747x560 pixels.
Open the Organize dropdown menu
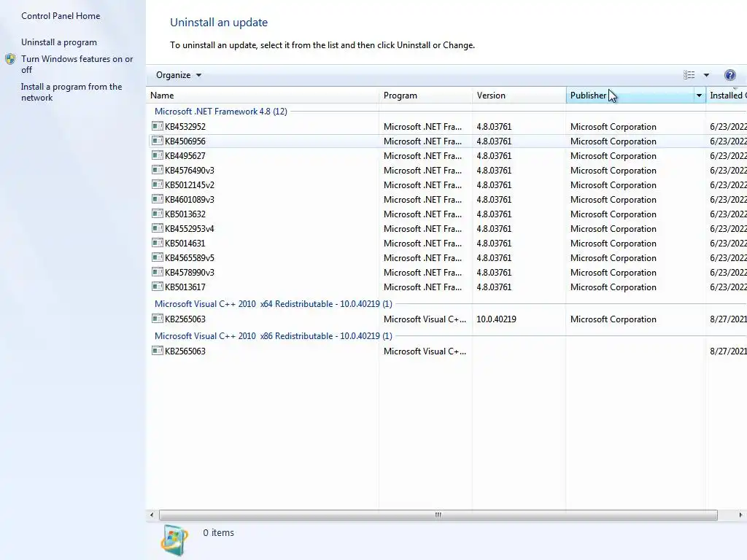pos(179,75)
